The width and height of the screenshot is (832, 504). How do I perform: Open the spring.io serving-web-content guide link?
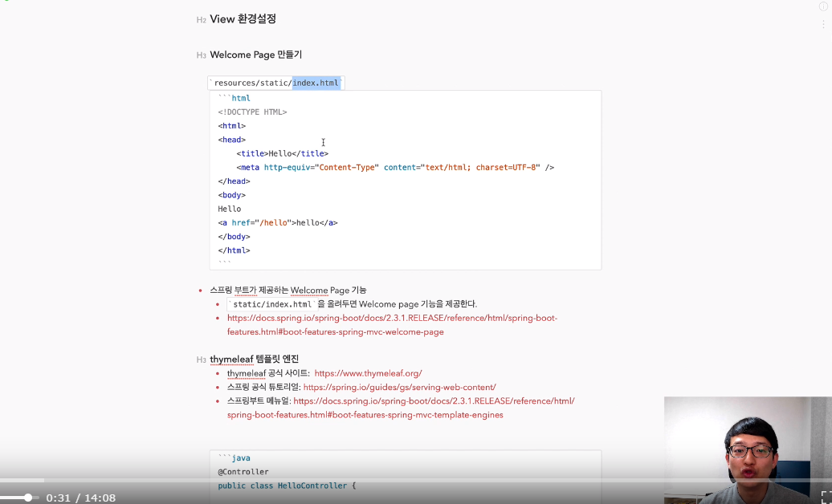(400, 388)
